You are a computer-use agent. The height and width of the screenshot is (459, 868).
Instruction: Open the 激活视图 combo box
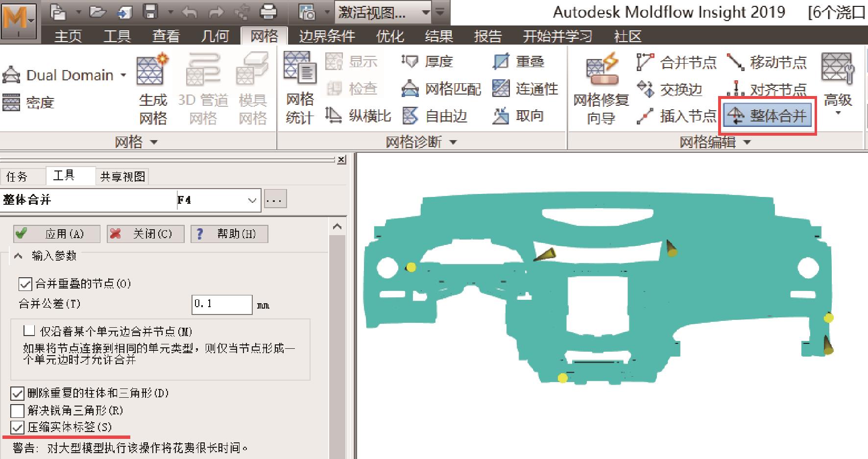(x=383, y=12)
